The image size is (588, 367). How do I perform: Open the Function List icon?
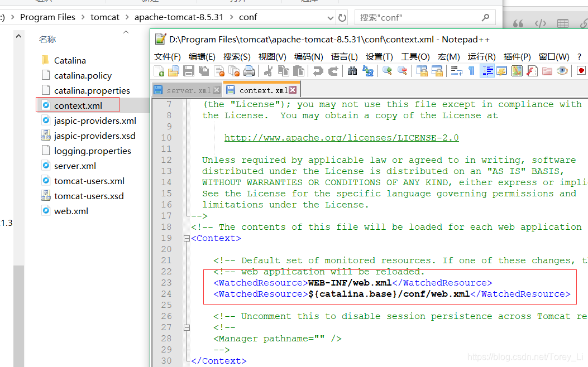(x=532, y=71)
